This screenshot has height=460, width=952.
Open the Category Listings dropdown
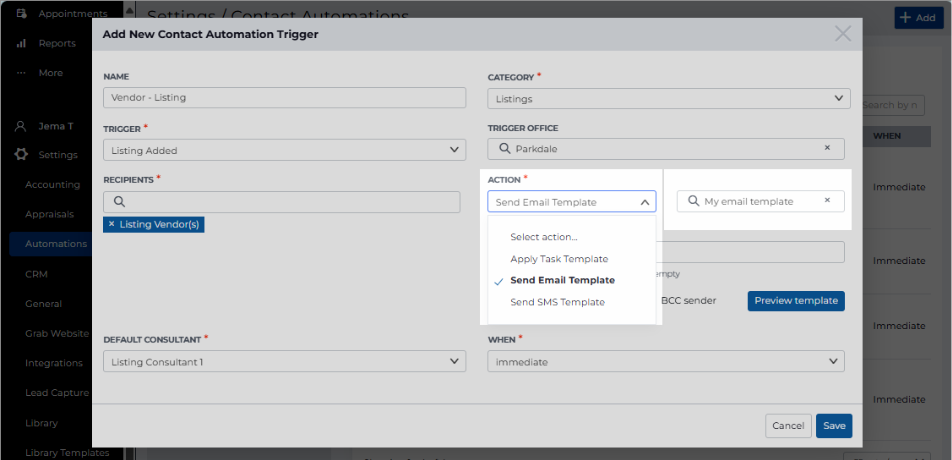(x=669, y=98)
